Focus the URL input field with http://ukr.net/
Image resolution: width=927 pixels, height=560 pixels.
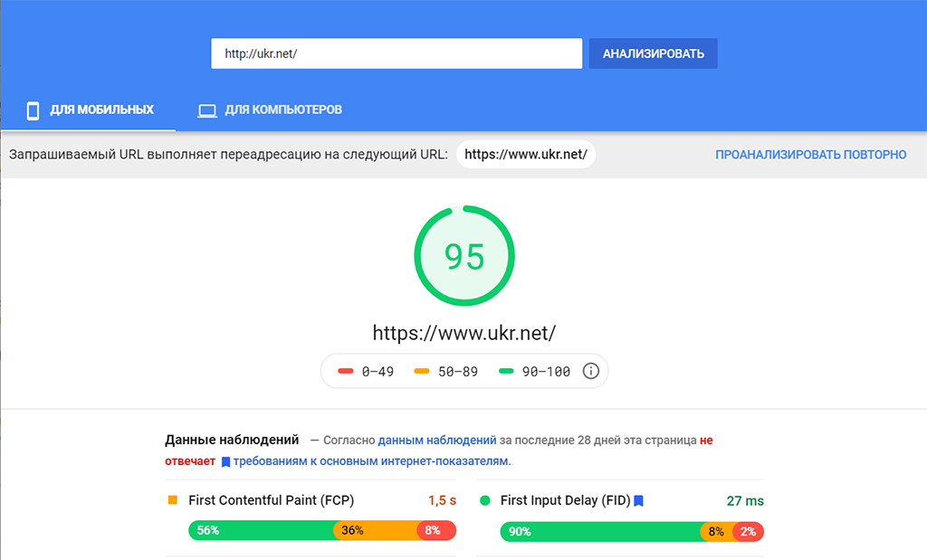pos(396,53)
